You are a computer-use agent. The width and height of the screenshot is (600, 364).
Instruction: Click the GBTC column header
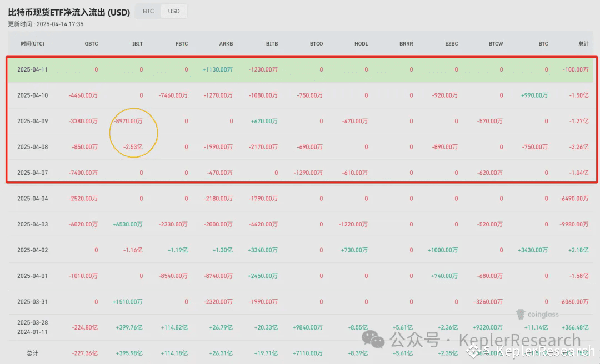[x=91, y=44]
